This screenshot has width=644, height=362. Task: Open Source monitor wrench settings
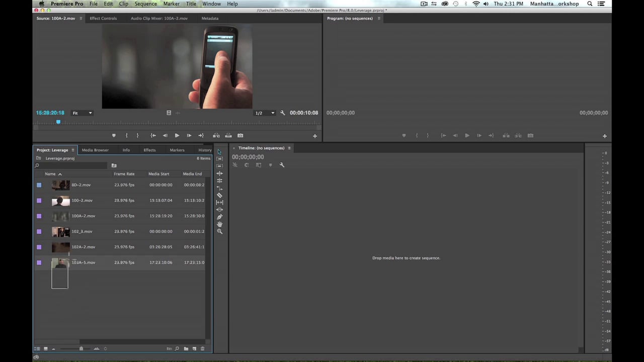point(282,113)
